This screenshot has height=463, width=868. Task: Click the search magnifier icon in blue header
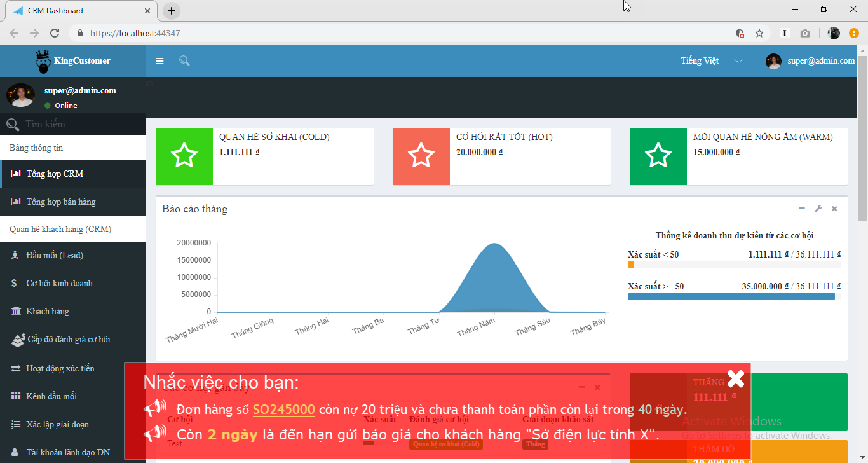[x=184, y=61]
